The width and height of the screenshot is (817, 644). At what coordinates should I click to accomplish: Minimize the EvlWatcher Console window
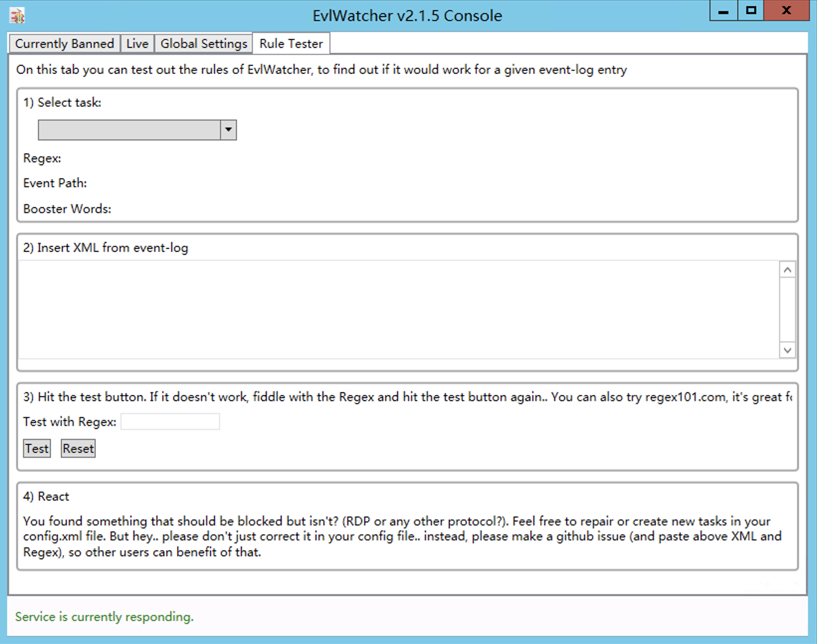723,11
